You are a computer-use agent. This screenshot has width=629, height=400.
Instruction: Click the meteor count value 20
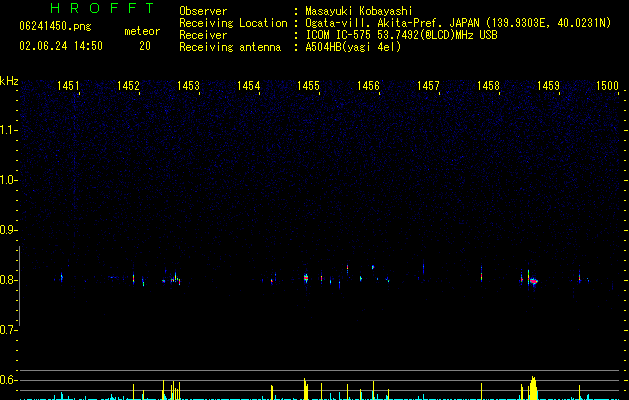pyautogui.click(x=145, y=46)
